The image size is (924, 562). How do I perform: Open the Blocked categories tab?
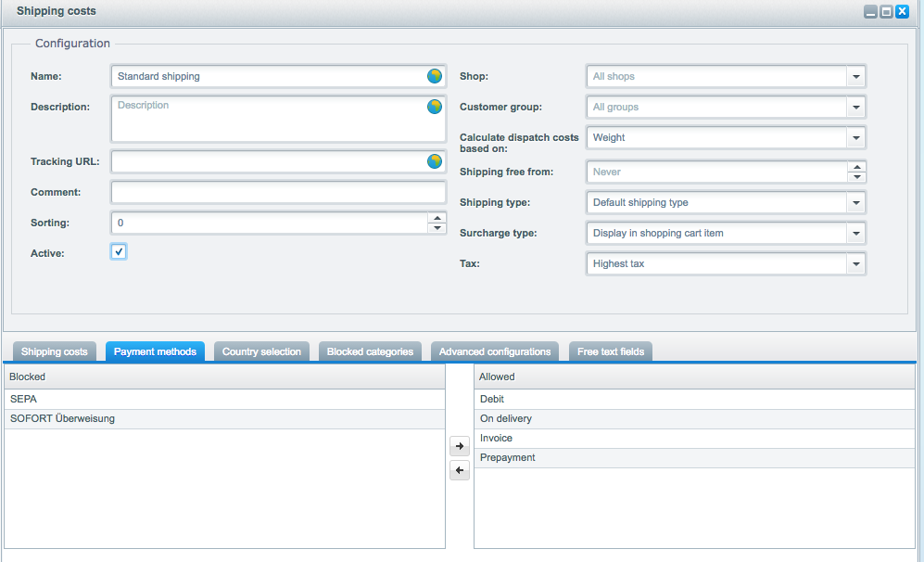coord(370,351)
